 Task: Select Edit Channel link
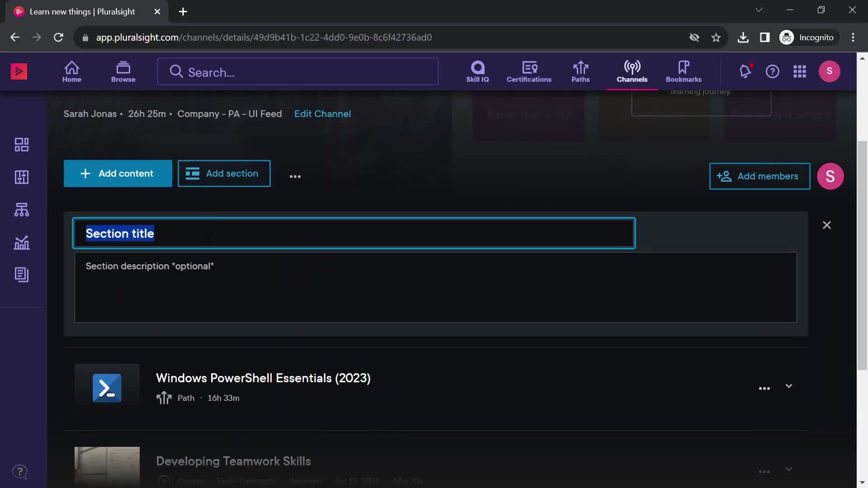point(322,114)
